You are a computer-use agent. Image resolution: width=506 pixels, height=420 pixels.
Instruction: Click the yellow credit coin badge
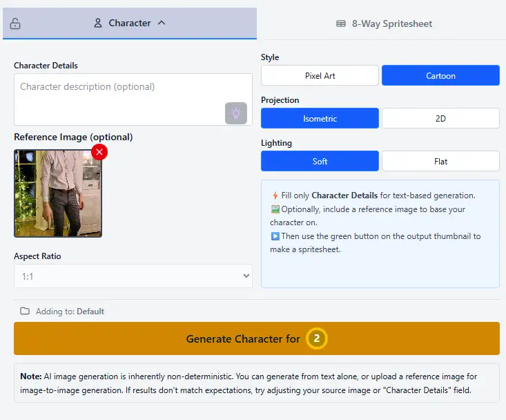coord(317,338)
